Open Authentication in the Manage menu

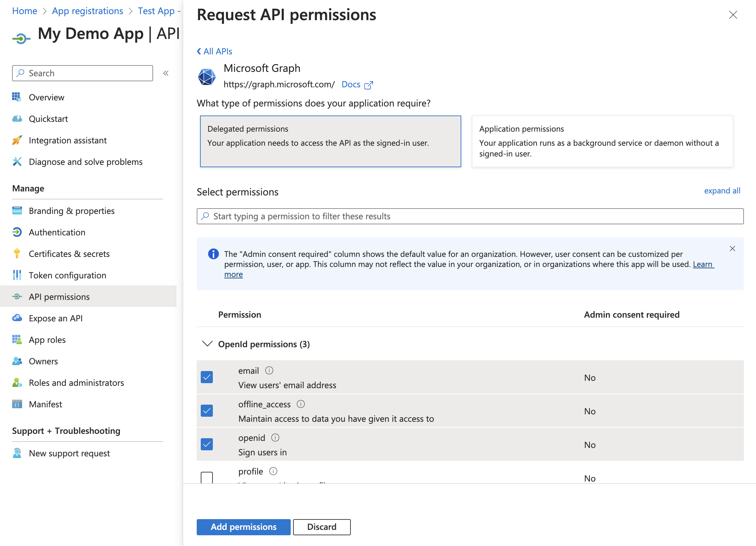57,232
